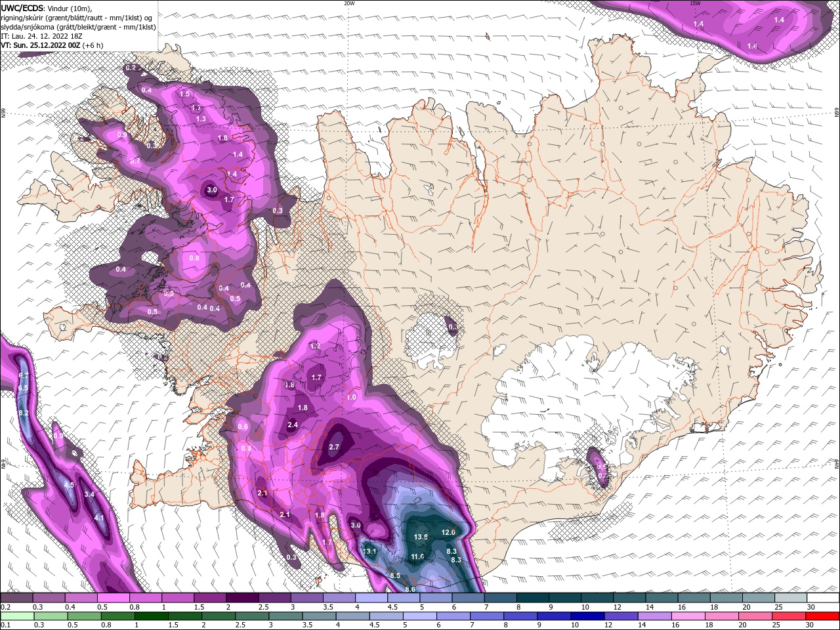
Task: Click the 2.7 snowfall value on the map
Action: point(334,447)
